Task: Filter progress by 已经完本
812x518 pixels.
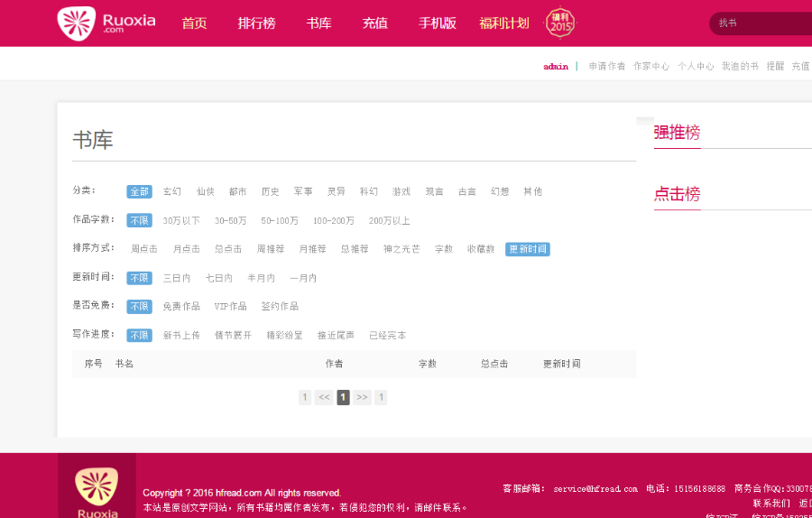Action: 387,336
